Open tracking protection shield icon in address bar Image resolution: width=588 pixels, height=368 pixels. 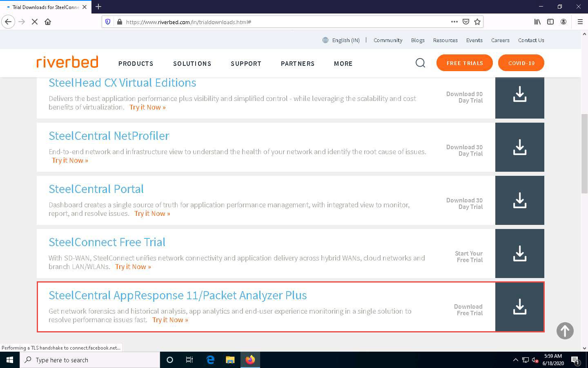pos(108,22)
